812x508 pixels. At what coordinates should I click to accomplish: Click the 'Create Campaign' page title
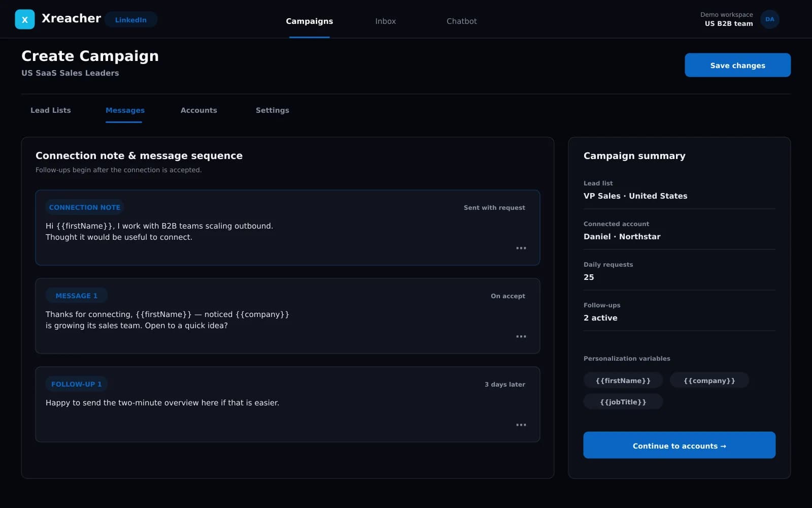coord(90,56)
